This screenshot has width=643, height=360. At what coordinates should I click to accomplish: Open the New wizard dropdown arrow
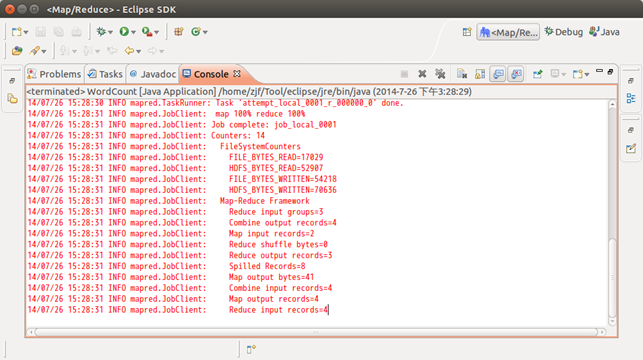tap(26, 32)
